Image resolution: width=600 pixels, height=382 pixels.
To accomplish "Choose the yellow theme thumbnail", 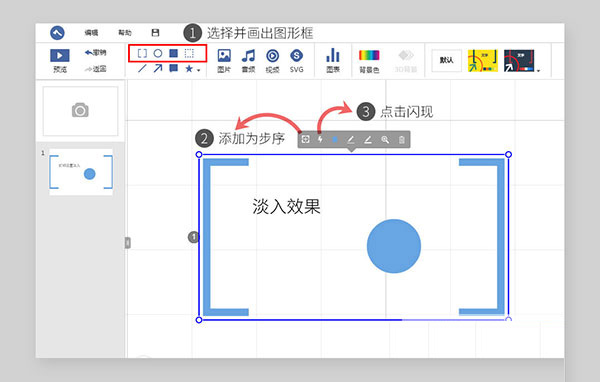I will [x=483, y=60].
